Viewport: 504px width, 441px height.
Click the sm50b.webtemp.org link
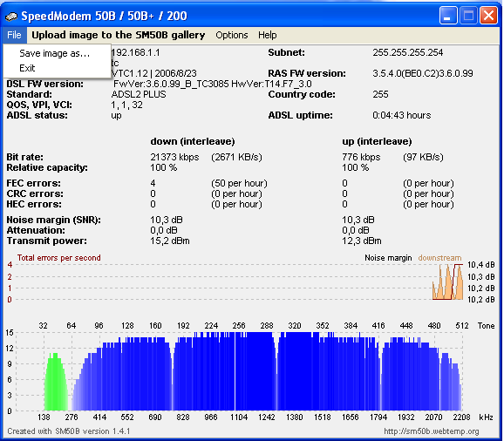[x=432, y=431]
